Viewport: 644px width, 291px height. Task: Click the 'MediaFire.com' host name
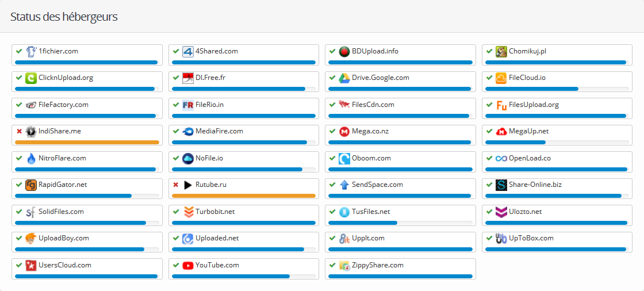tap(219, 131)
